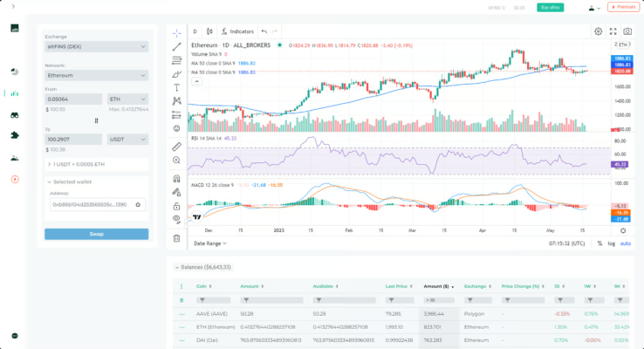Viewport: 644px width, 349px height.
Task: Collapse the indicator legend arrow
Action: [196, 81]
